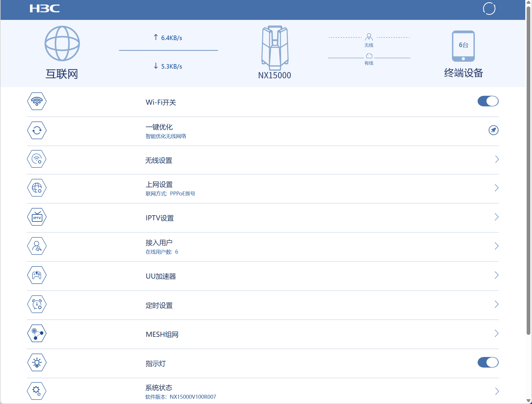Click the 终端设备 label
Image resolution: width=532 pixels, height=404 pixels.
pos(464,73)
